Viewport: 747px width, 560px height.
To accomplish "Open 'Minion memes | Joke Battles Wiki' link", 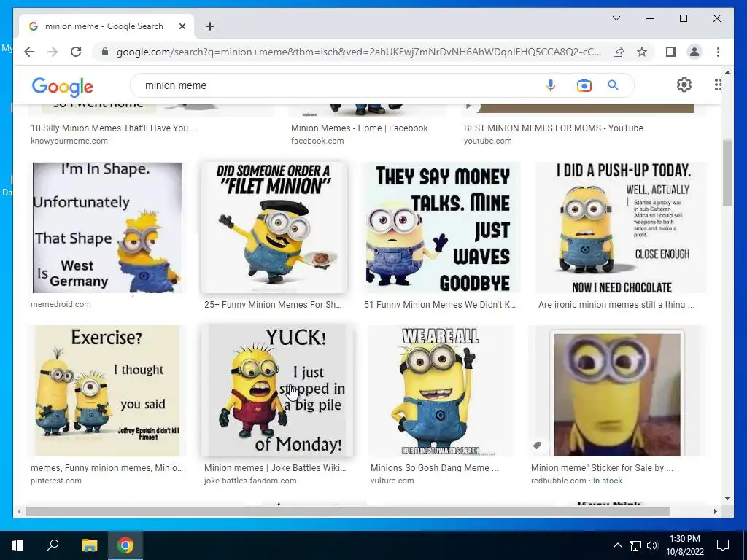I will [x=275, y=468].
